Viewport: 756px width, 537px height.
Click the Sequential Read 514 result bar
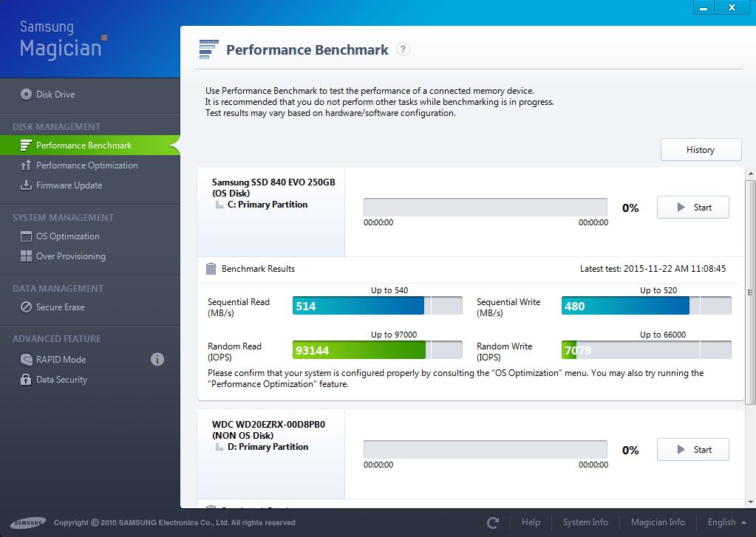coord(377,306)
